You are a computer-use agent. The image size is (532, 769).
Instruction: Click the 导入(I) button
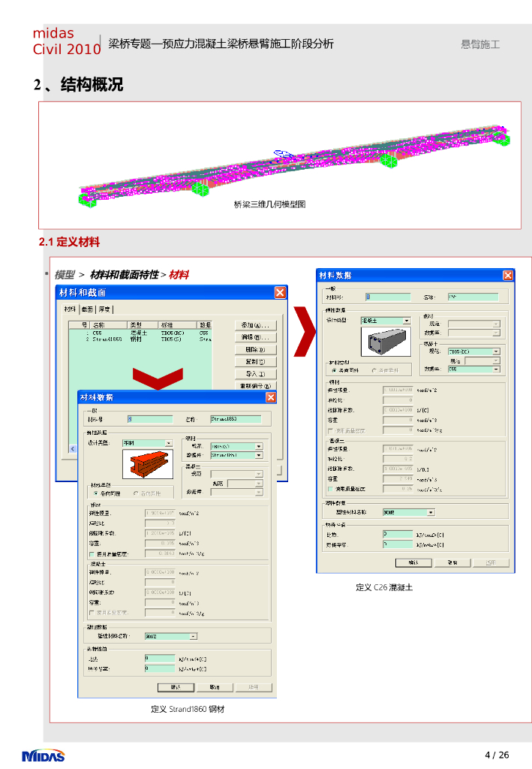pos(255,374)
